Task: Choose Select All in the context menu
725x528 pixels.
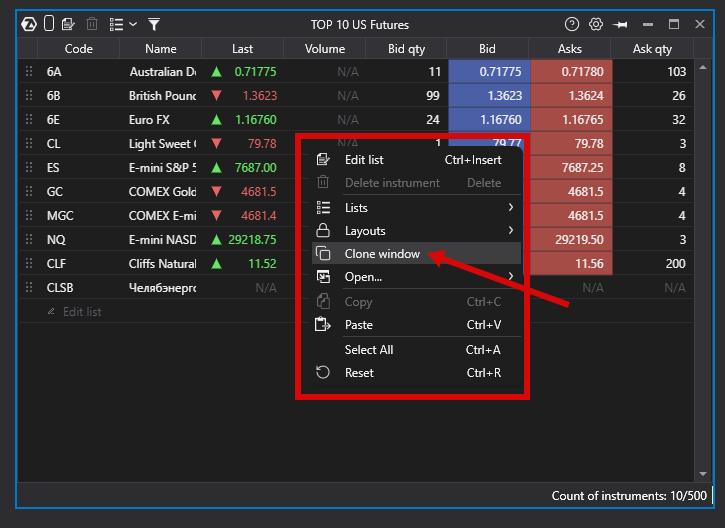Action: [x=416, y=350]
